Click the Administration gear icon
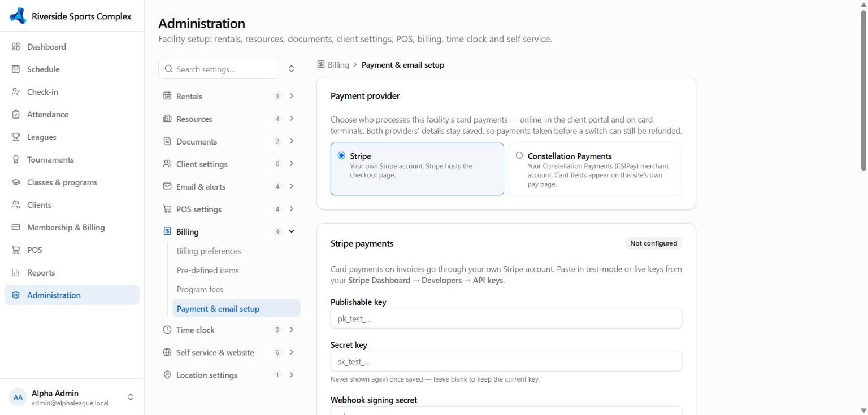 click(16, 295)
